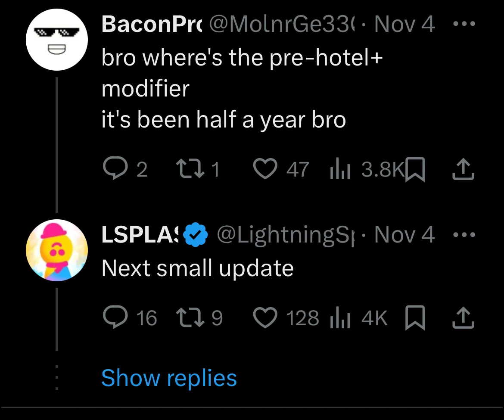Share BaconPro's tweet
504x420 pixels.
tap(464, 169)
